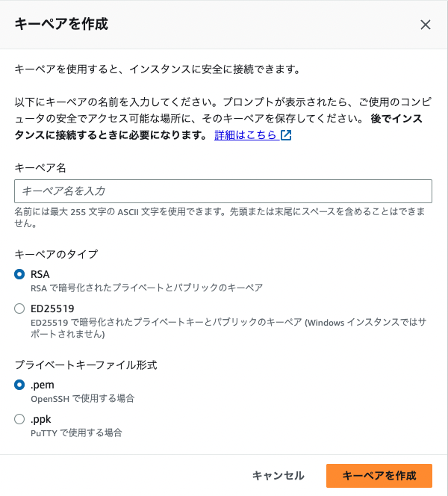The width and height of the screenshot is (448, 496).
Task: Click the キーペア名 field label
Action: pyautogui.click(x=41, y=168)
